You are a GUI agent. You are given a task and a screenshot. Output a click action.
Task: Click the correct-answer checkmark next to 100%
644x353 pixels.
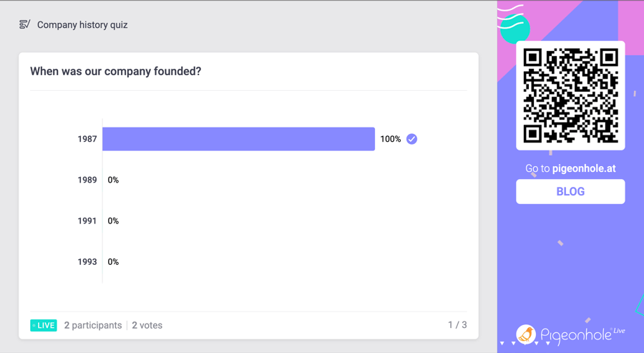point(411,139)
